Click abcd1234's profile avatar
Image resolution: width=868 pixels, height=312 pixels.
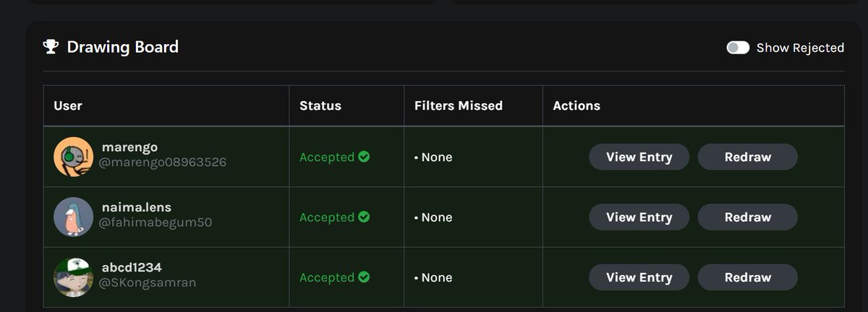pos(74,277)
